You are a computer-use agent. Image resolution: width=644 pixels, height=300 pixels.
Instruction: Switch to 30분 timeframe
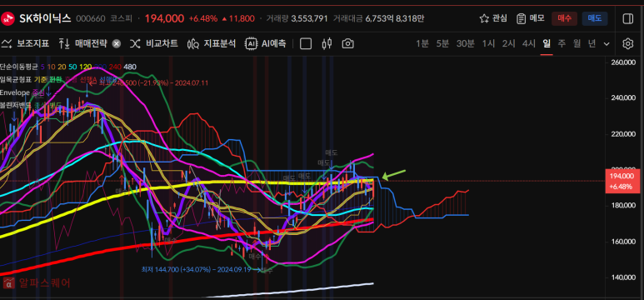(x=466, y=43)
